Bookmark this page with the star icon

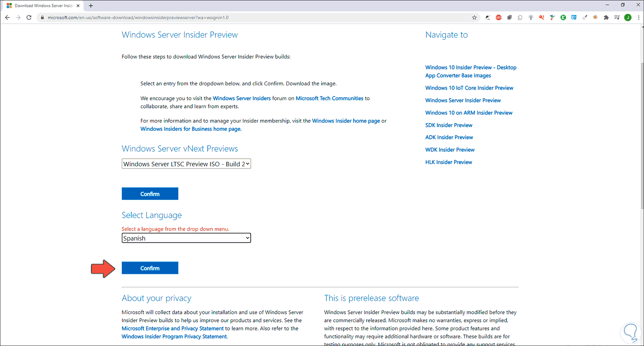[474, 18]
